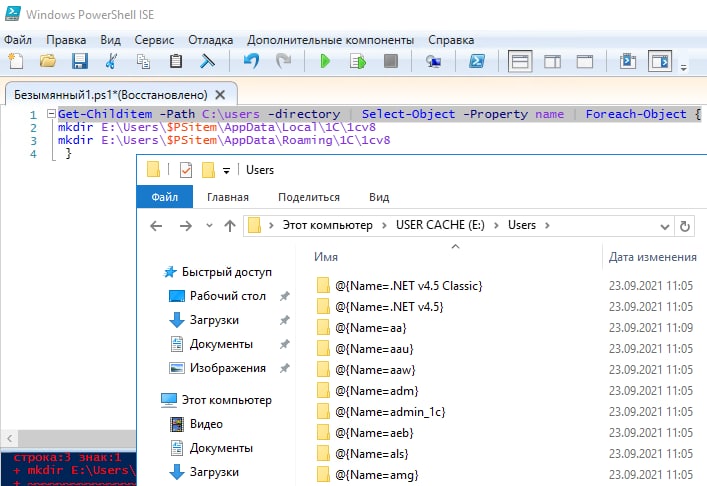Collapse the code block on line 1
The height and width of the screenshot is (486, 707).
pyautogui.click(x=51, y=114)
